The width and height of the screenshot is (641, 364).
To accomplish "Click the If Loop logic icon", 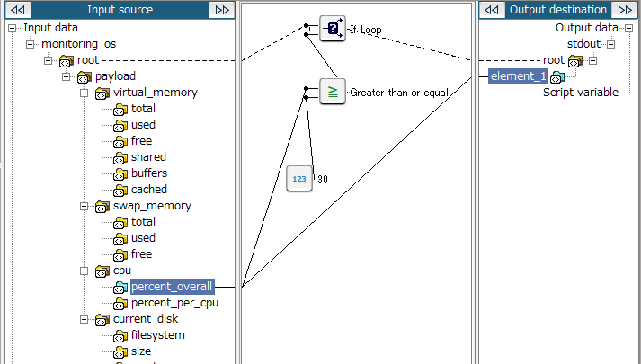I will (334, 29).
